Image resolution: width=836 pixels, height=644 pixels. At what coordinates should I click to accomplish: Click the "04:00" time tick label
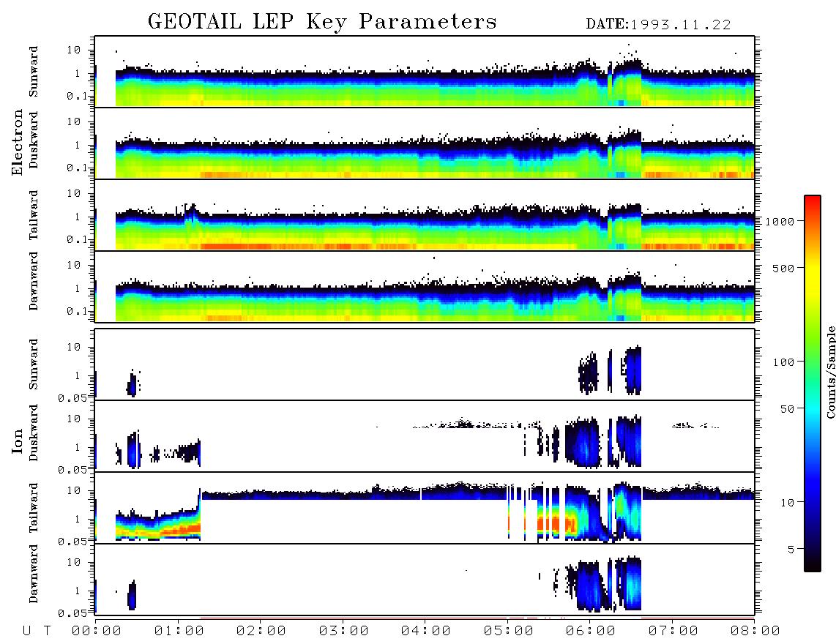pos(425,632)
